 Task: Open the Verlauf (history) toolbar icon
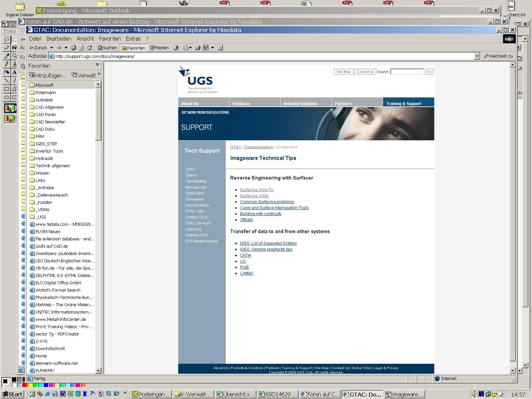click(x=176, y=48)
